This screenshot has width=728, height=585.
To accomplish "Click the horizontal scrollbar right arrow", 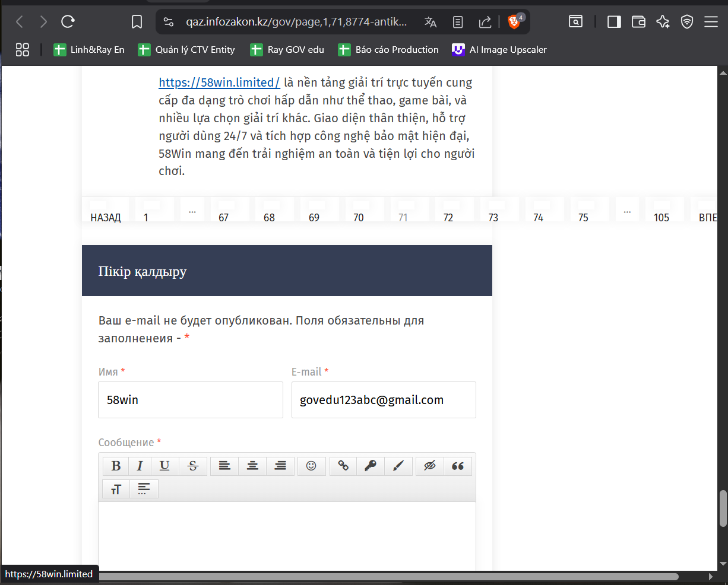I will (x=711, y=577).
